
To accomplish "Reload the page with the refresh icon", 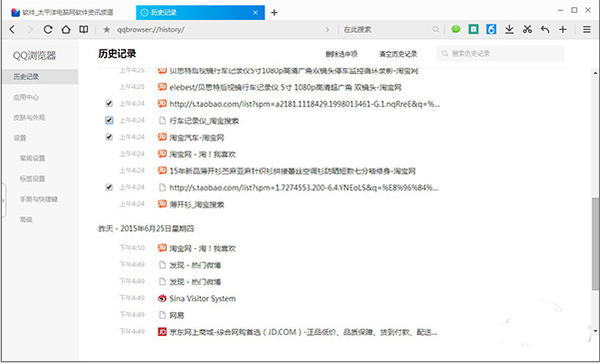I will click(x=48, y=30).
